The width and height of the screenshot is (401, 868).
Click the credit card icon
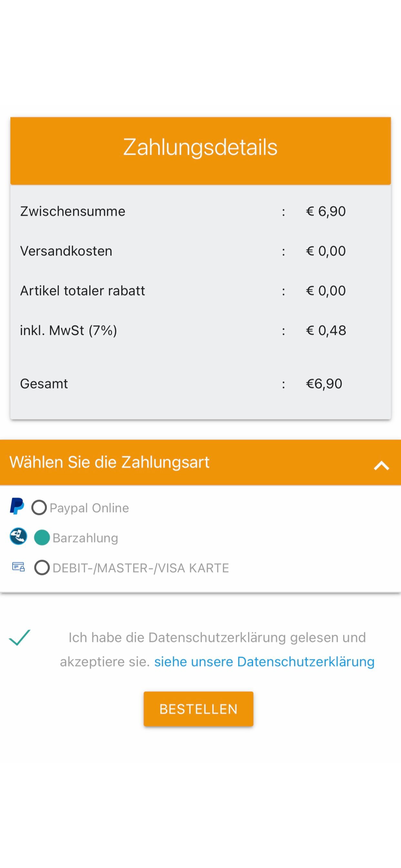(18, 567)
